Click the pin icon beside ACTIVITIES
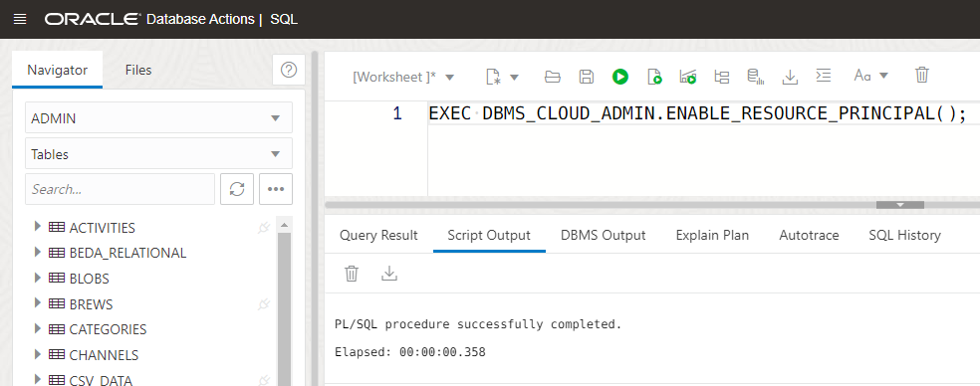980x386 pixels. [264, 228]
